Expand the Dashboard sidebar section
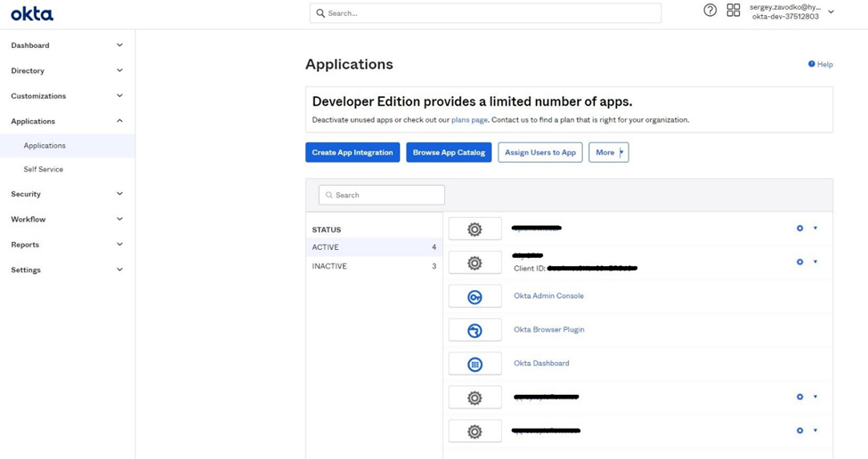The width and height of the screenshot is (868, 459). tap(119, 45)
